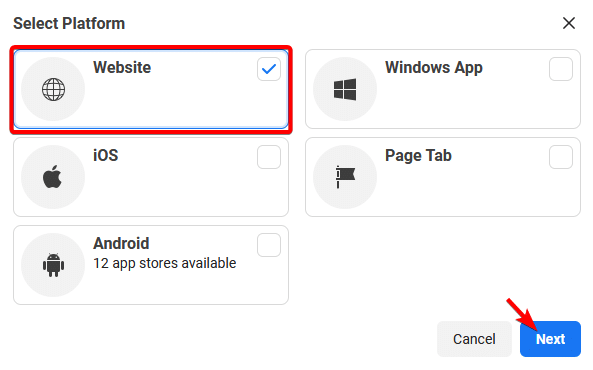Enable the iOS platform checkbox

tap(269, 157)
